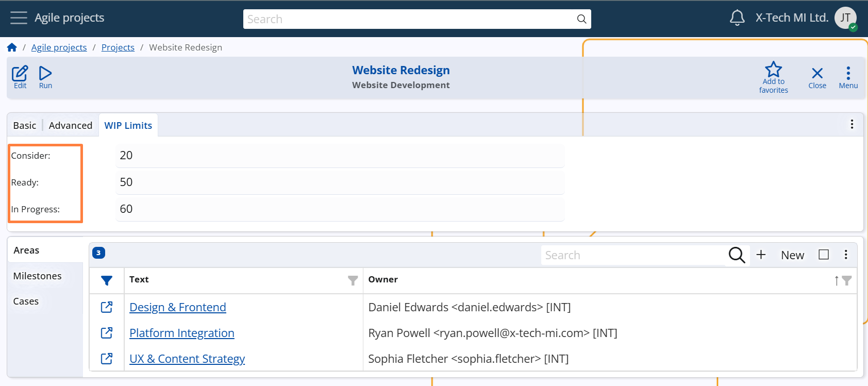Open the project Menu three-dot dropdown

(x=848, y=77)
